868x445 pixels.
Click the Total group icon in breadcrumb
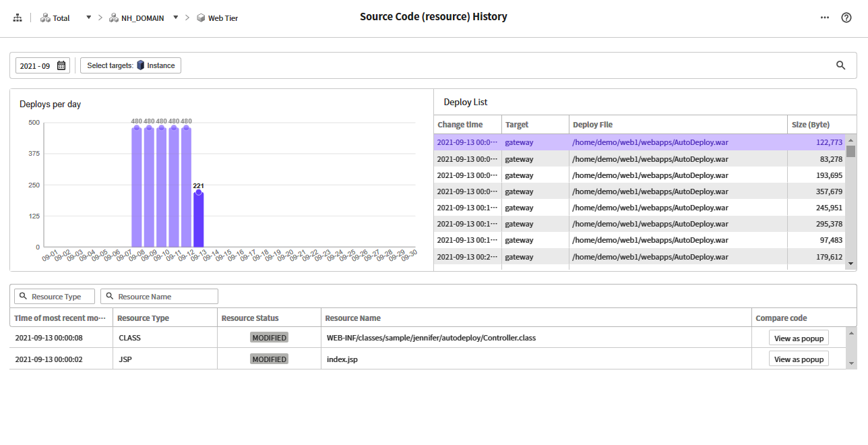click(45, 18)
